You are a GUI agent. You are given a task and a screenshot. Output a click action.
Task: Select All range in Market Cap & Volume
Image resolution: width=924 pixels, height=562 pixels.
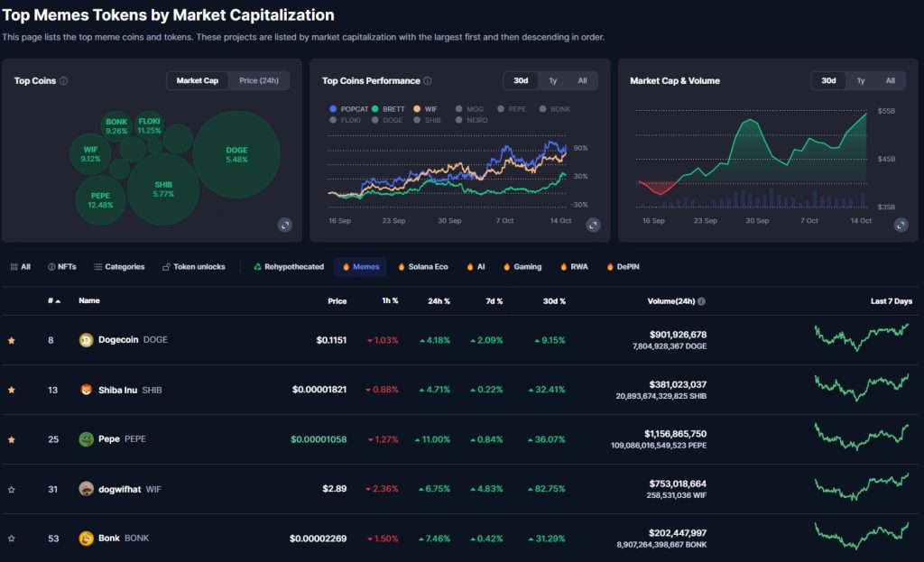click(891, 80)
